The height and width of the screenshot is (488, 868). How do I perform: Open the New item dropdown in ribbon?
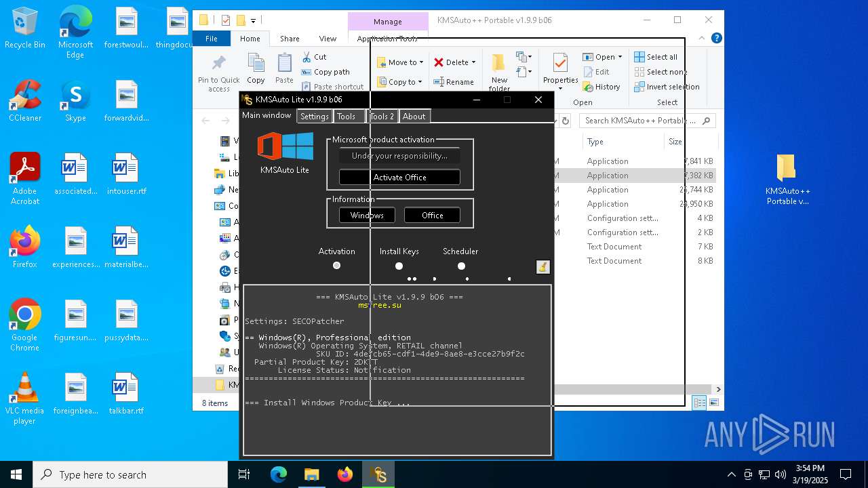524,57
